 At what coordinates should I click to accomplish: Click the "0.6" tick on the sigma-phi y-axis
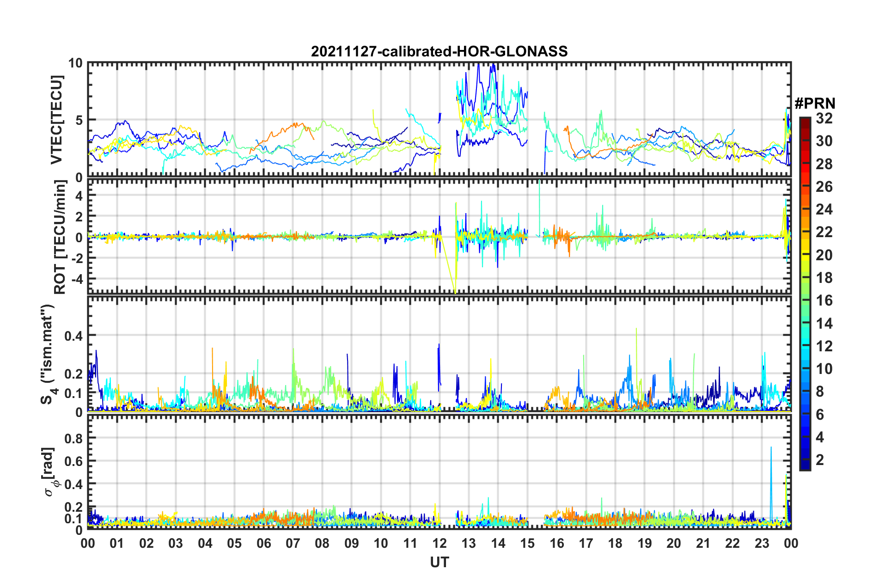point(73,461)
